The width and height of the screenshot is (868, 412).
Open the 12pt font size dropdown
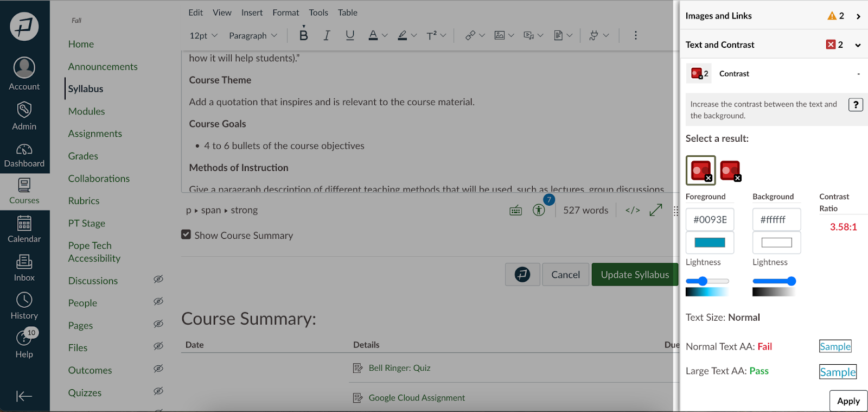pos(203,35)
